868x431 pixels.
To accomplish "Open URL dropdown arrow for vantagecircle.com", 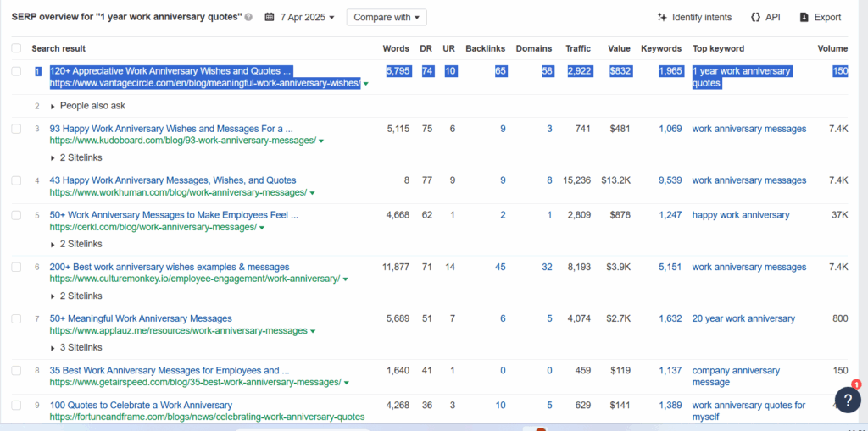I will 366,84.
